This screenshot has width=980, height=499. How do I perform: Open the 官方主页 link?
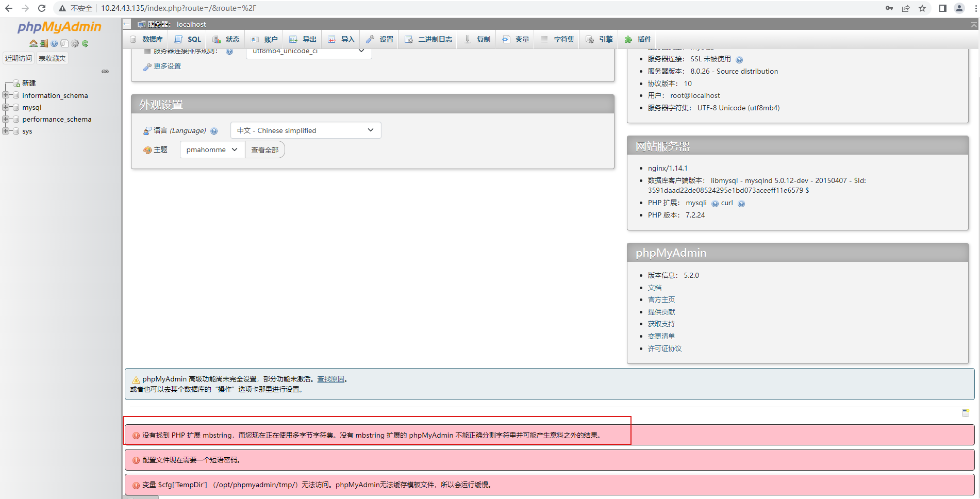tap(661, 300)
